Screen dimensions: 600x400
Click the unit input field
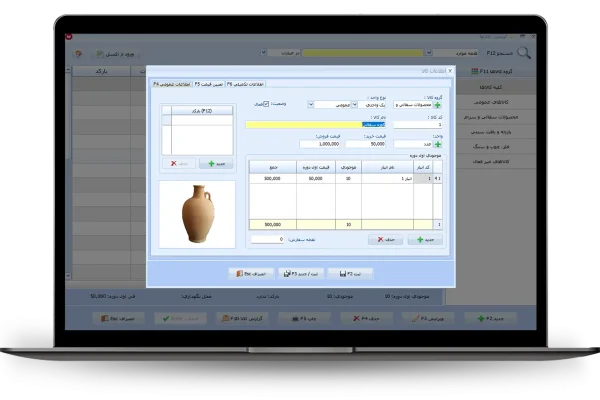[414, 144]
